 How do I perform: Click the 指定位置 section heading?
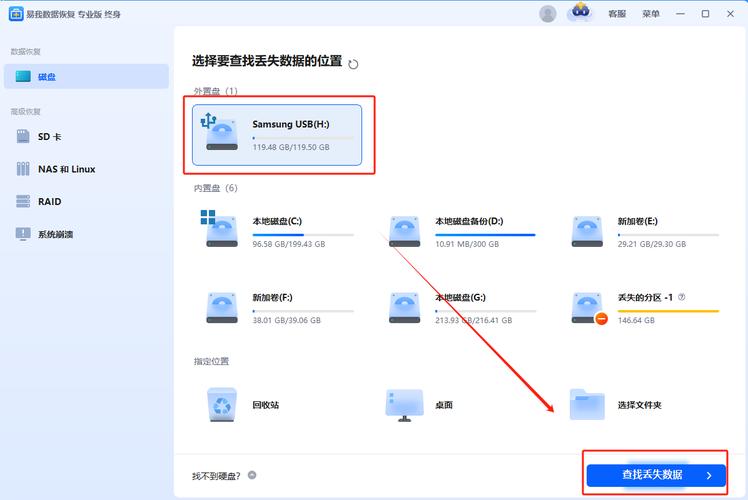pyautogui.click(x=211, y=361)
